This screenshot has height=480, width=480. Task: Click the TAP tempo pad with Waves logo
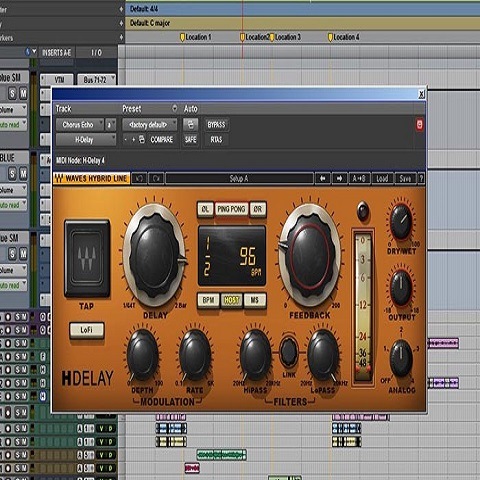[87, 258]
